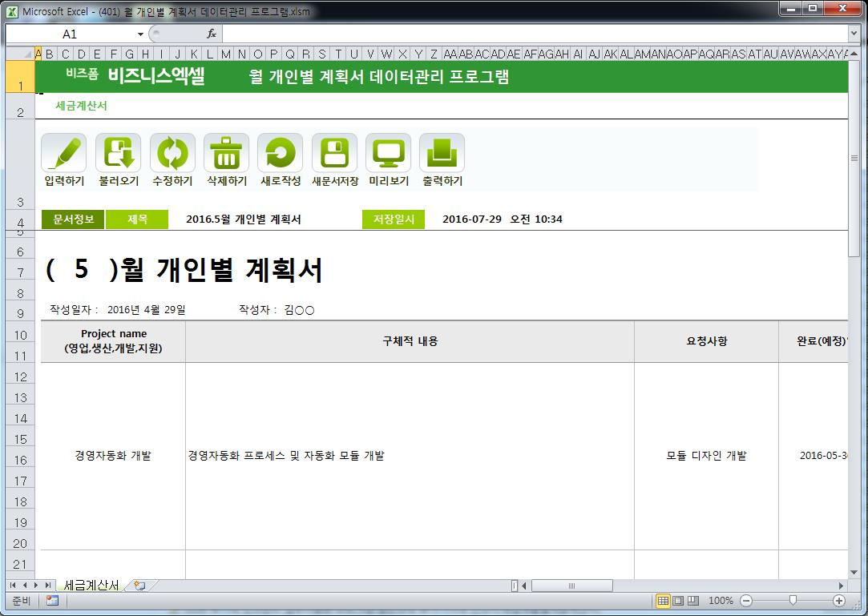This screenshot has height=616, width=868.
Task: Click the 요청사항 column header
Action: click(706, 341)
